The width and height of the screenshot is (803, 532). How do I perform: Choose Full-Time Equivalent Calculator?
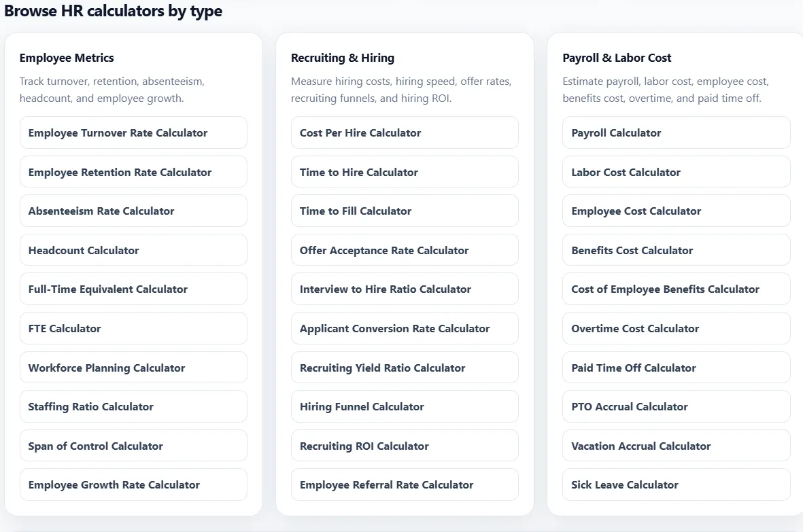tap(133, 289)
